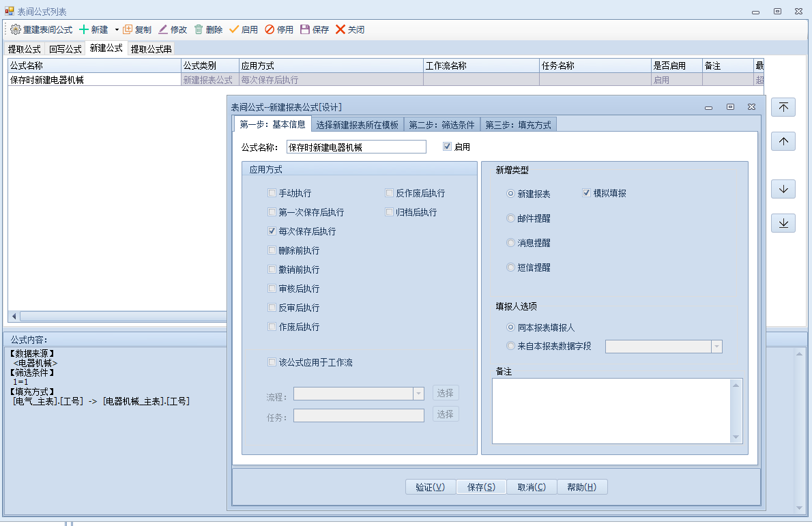Click inside the 公式名称 text field

[x=355, y=147]
